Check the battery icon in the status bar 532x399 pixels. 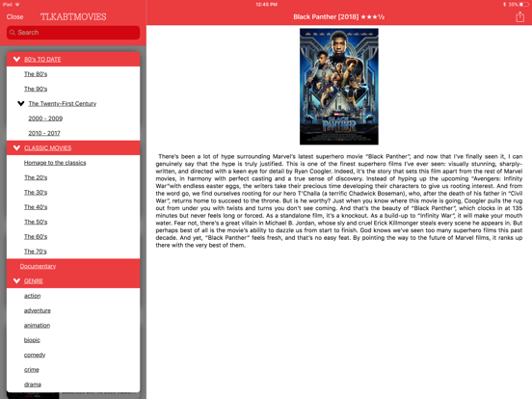coord(523,5)
